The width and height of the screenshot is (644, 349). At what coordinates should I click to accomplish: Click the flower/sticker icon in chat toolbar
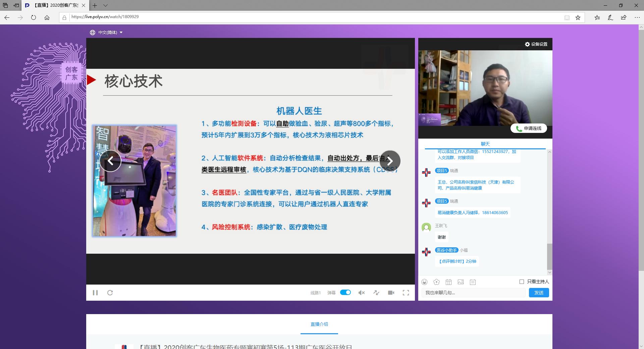[x=437, y=282]
